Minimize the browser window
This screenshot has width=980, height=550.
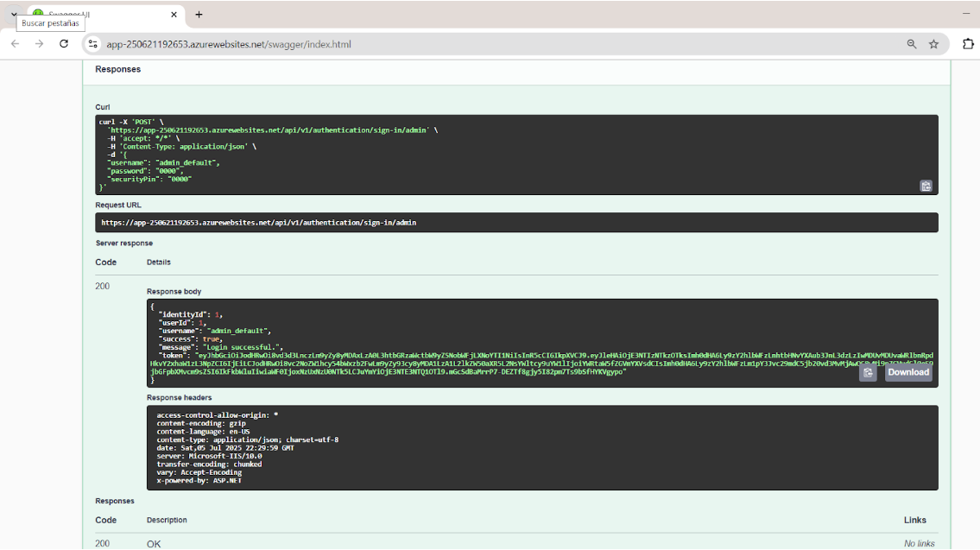[966, 14]
